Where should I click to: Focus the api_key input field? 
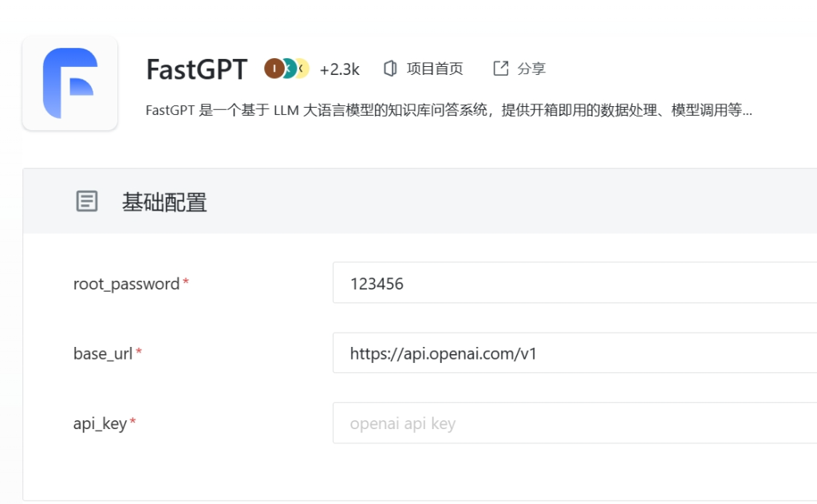(574, 423)
